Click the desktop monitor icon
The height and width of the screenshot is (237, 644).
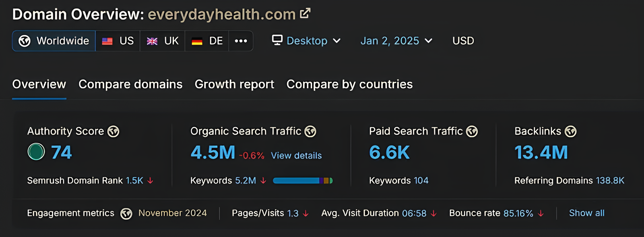[277, 40]
